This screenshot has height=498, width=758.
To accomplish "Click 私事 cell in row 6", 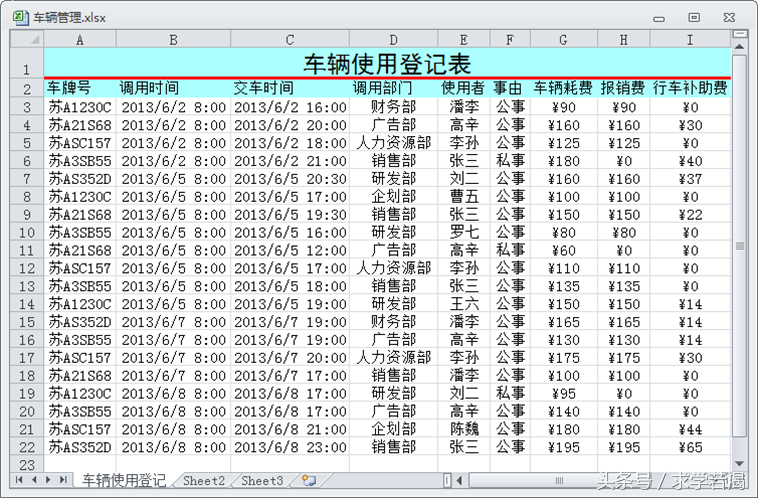I will (510, 161).
